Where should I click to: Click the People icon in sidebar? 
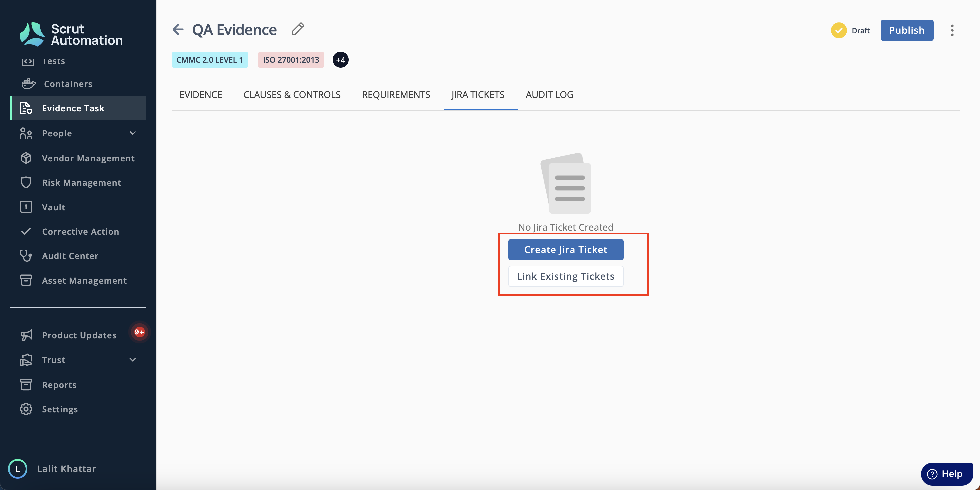coord(26,133)
